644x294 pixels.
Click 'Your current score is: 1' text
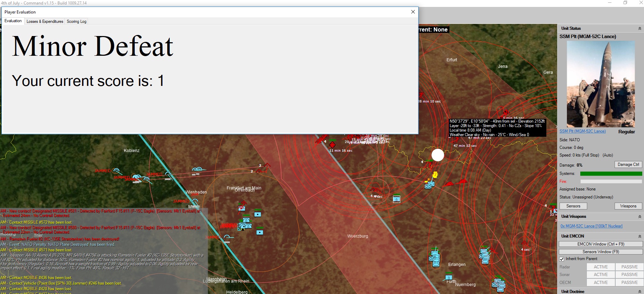pyautogui.click(x=88, y=81)
